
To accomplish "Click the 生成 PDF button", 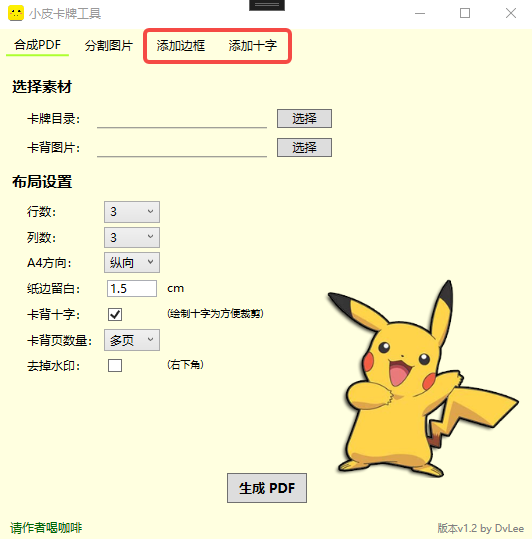I will 267,488.
